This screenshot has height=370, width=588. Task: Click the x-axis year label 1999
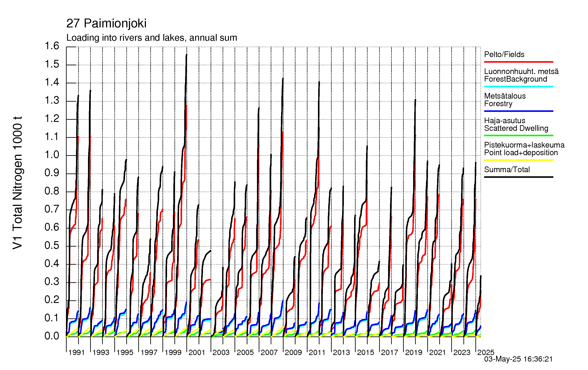click(173, 352)
